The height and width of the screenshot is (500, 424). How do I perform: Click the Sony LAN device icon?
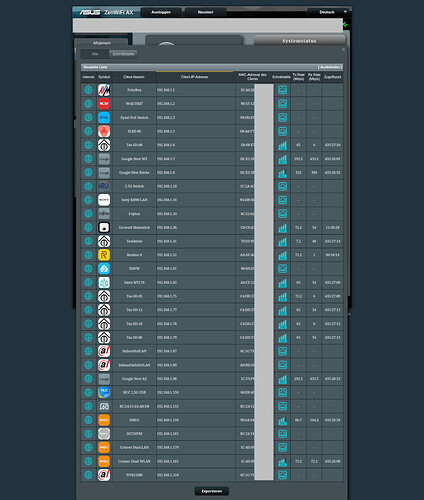(104, 200)
